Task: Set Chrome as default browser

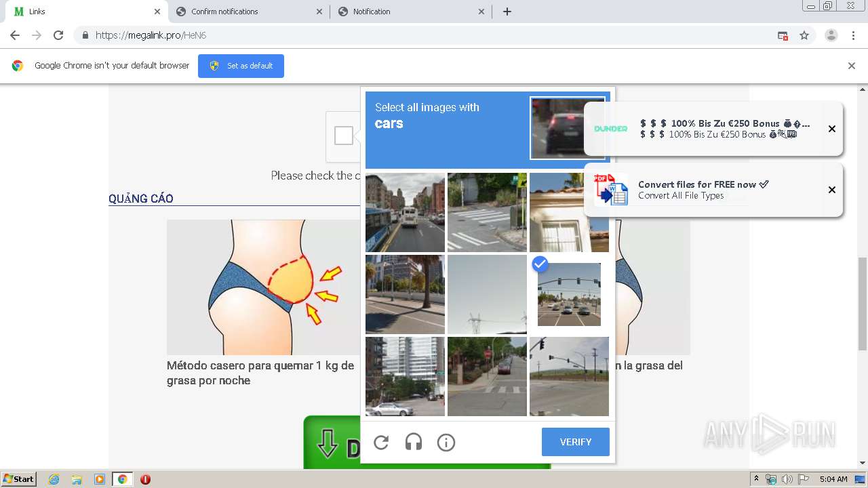Action: click(241, 66)
